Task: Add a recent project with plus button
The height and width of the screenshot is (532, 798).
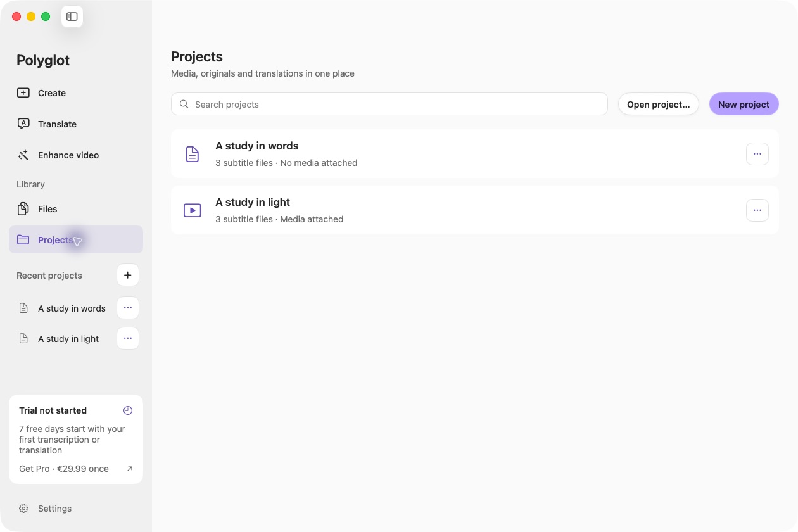Action: click(x=128, y=275)
